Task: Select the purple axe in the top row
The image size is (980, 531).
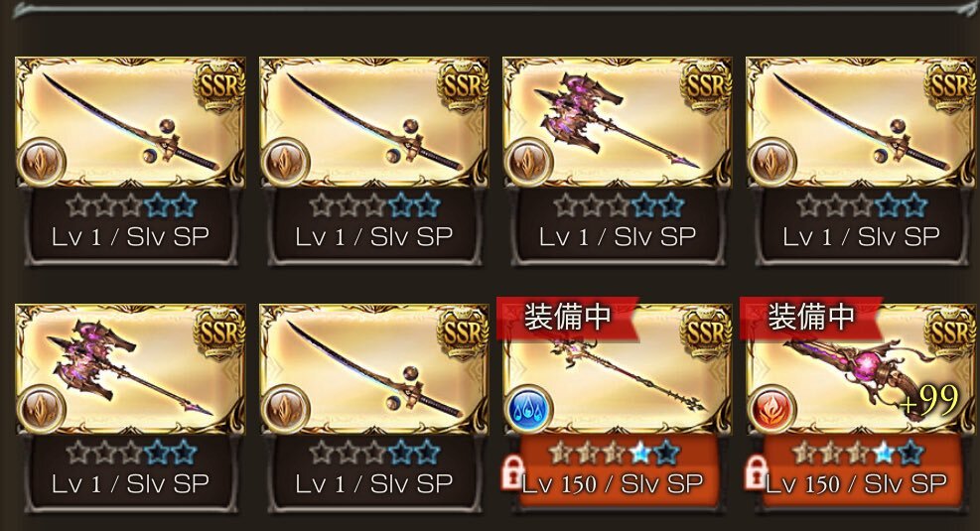Action: [x=617, y=122]
